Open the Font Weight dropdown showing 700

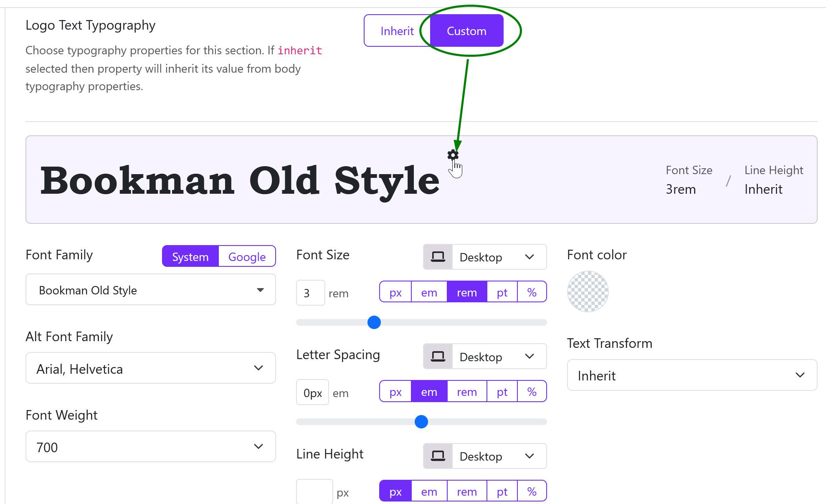(150, 446)
